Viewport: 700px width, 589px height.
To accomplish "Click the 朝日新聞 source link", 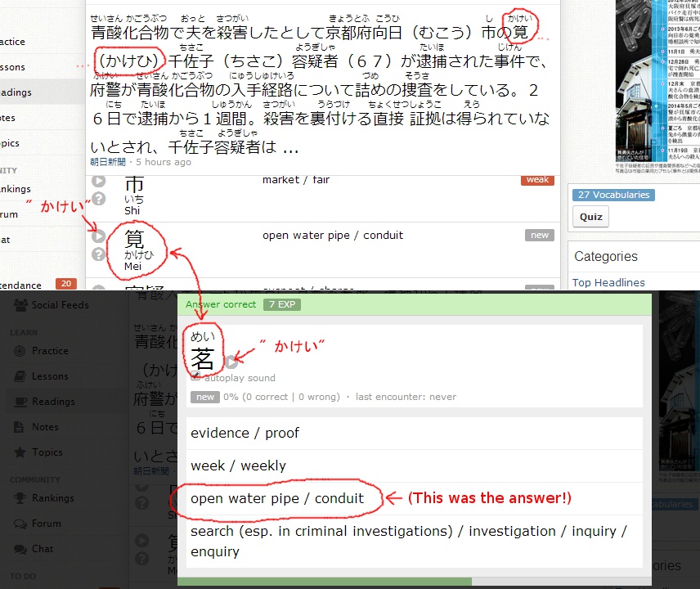I will point(108,162).
